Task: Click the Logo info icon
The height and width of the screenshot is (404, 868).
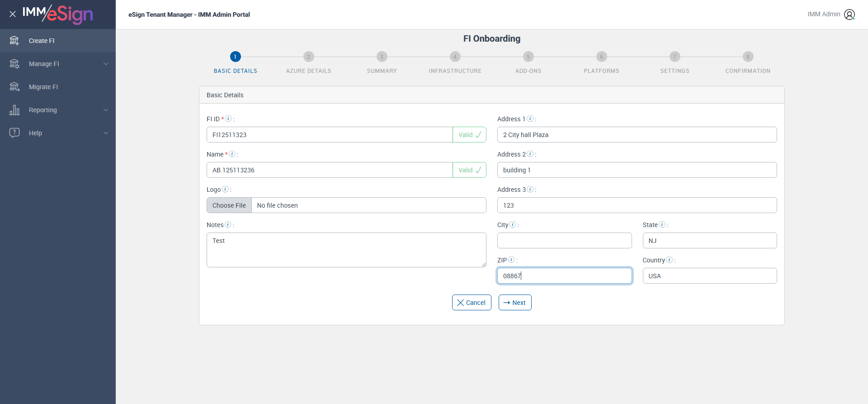Action: (x=225, y=189)
